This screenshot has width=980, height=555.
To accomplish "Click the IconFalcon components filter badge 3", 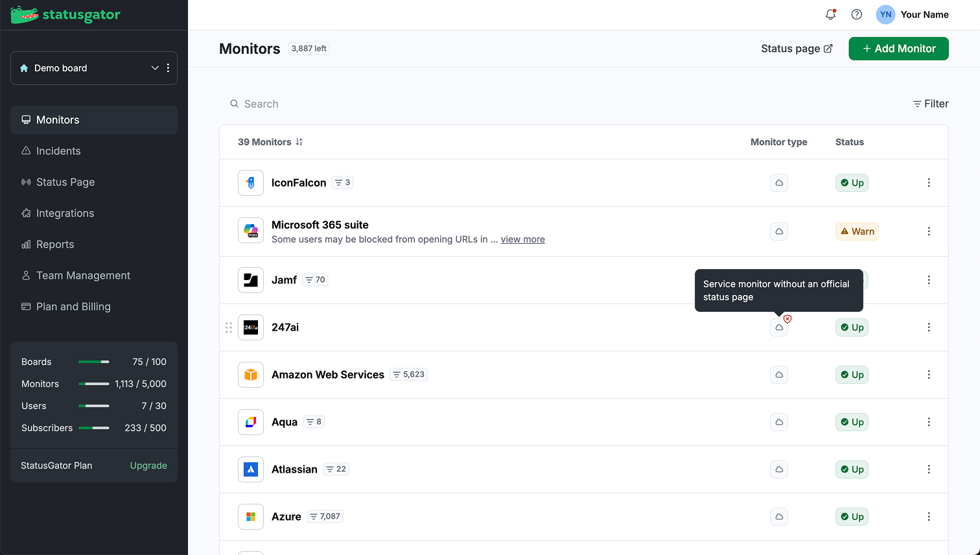I will click(342, 183).
